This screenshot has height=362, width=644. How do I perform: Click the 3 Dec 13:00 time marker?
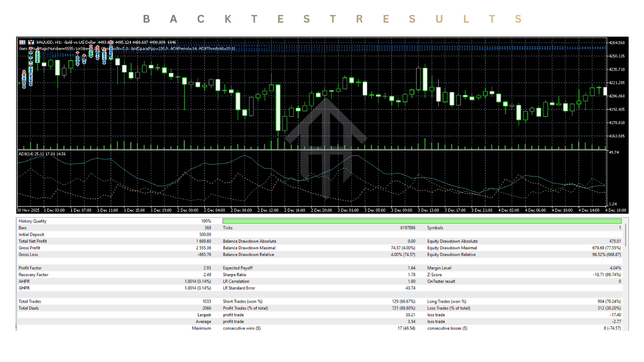(427, 210)
